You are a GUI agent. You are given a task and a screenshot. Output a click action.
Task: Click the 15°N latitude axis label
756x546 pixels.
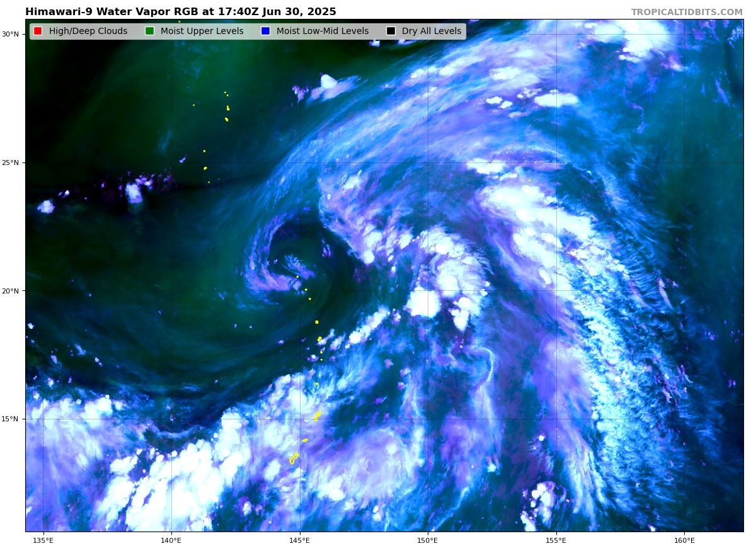pos(10,419)
